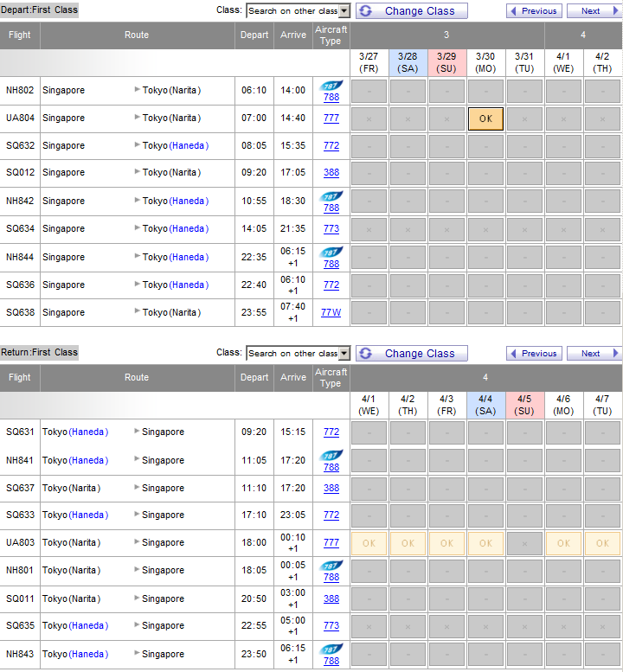Click the 4/5 (SU) return date header
The height and width of the screenshot is (672, 623).
coord(524,405)
